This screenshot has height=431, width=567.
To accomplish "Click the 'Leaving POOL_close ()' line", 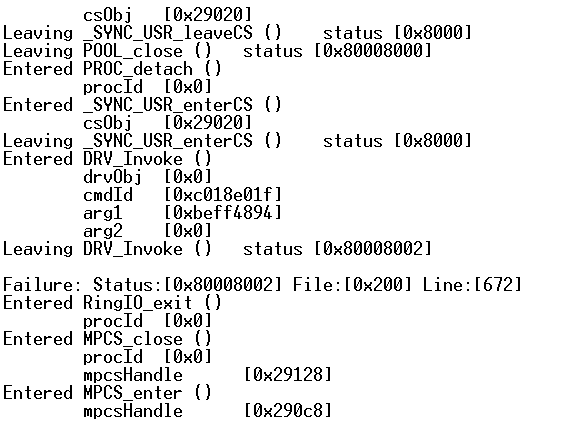I will tap(217, 51).
